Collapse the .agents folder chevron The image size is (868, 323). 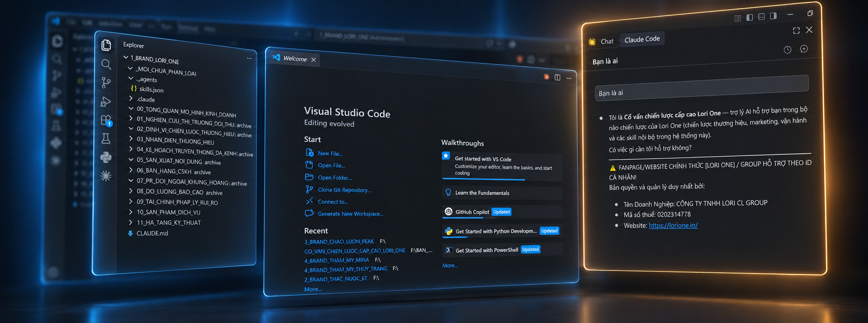pyautogui.click(x=131, y=78)
